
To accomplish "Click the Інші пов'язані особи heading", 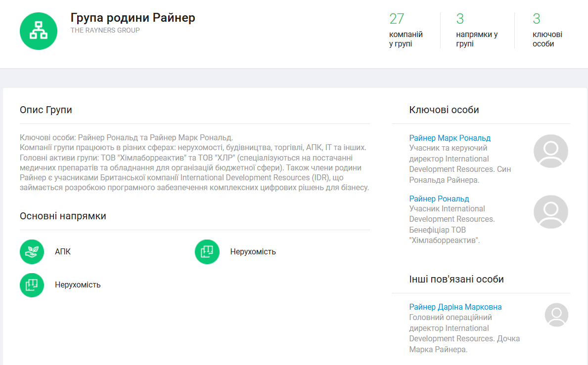I will pyautogui.click(x=456, y=279).
